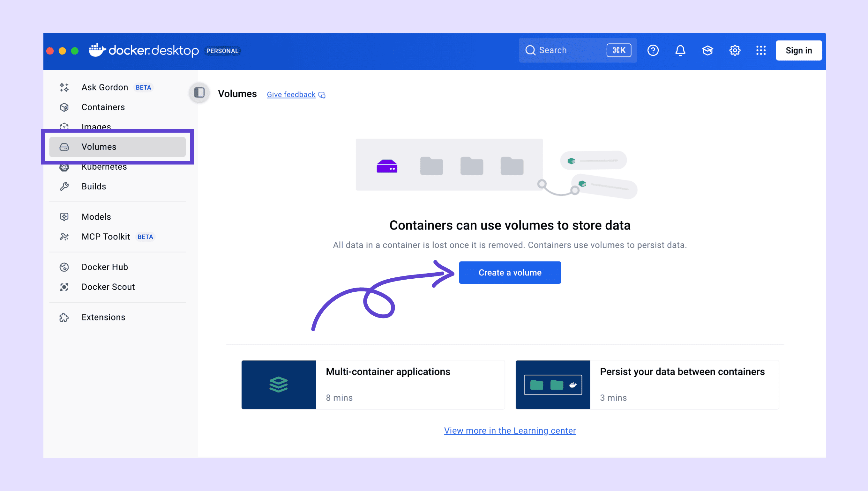
Task: Click the Docker Scout icon
Action: pos(64,287)
